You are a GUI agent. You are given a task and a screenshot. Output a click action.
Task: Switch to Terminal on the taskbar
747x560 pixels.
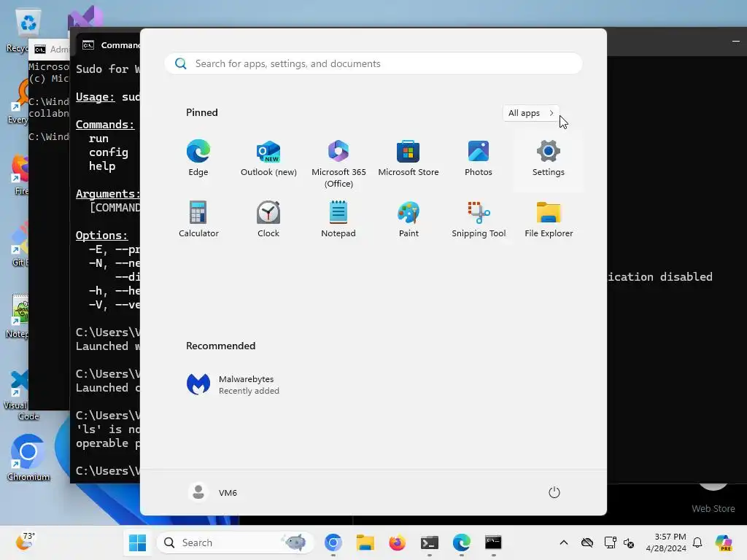(429, 542)
